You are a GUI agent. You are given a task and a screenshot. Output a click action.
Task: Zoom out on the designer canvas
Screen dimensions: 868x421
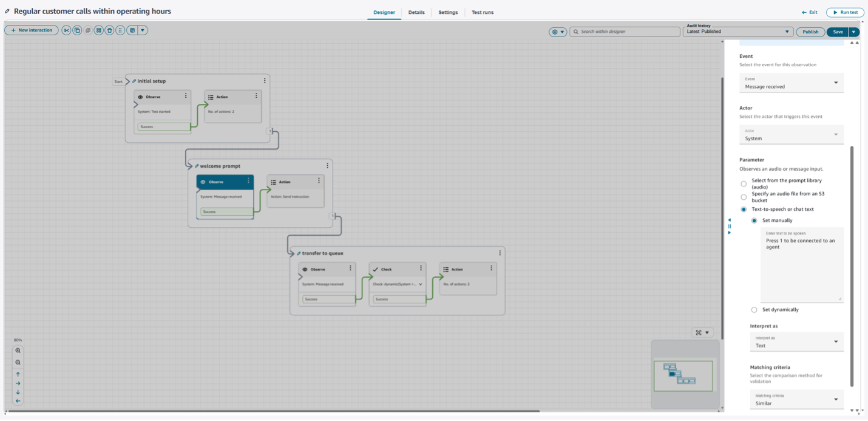(18, 363)
